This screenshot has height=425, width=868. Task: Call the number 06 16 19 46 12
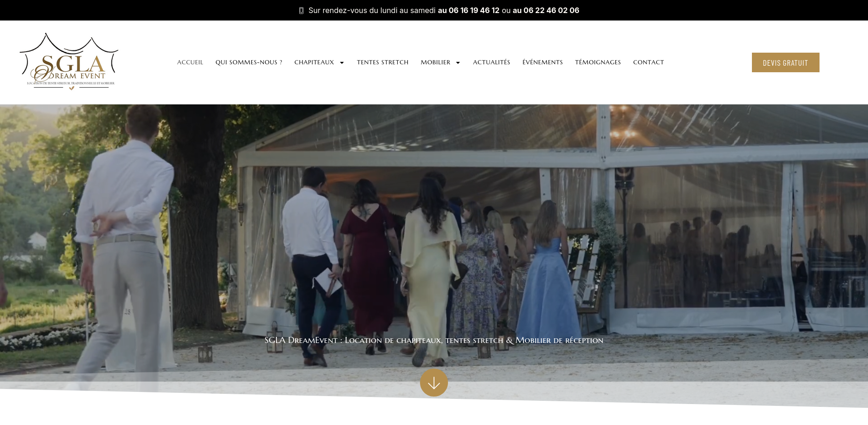[x=468, y=10]
